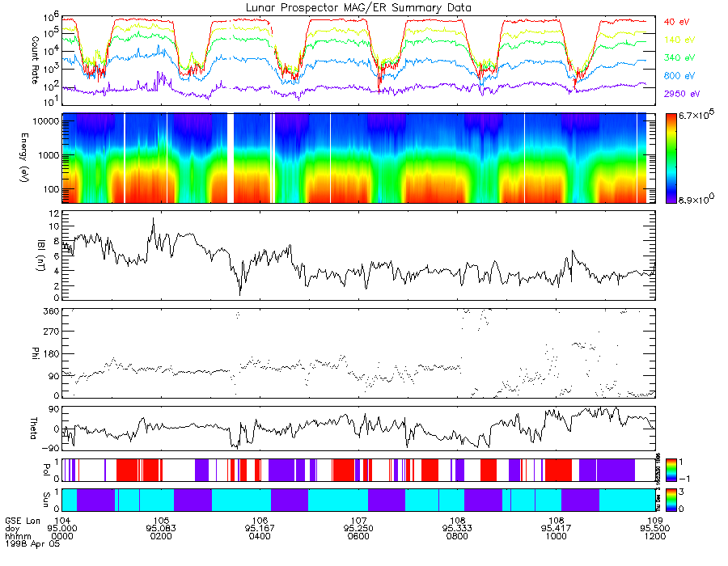Click the wide white data gap in spectrogram
The height and width of the screenshot is (566, 728).
click(x=231, y=158)
